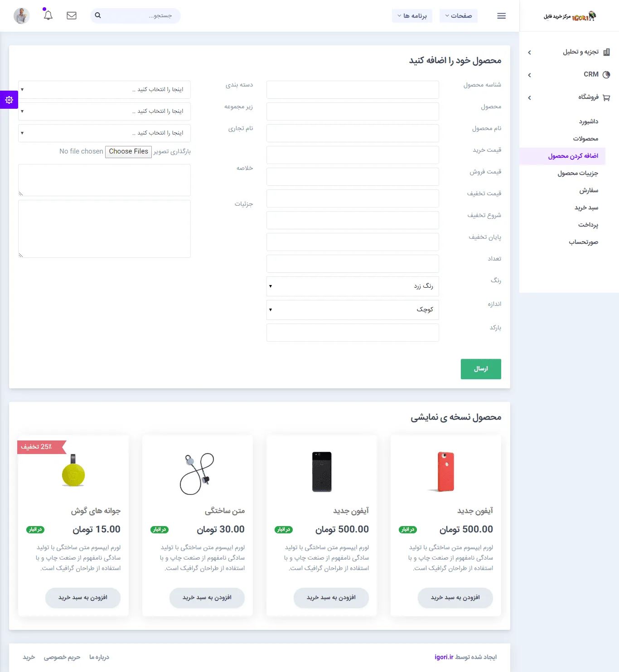Open سبد خرید in the sidebar menu
The image size is (619, 672).
click(x=586, y=208)
